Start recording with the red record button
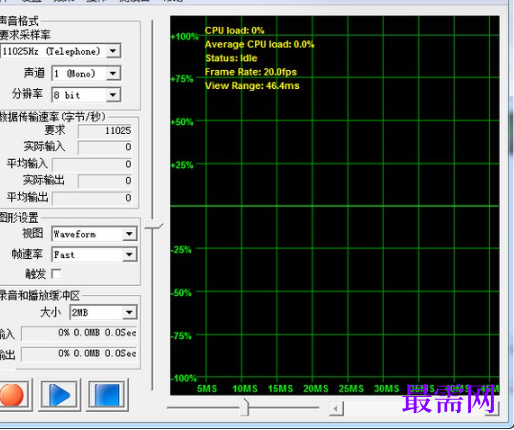The height and width of the screenshot is (430, 514). (x=12, y=395)
